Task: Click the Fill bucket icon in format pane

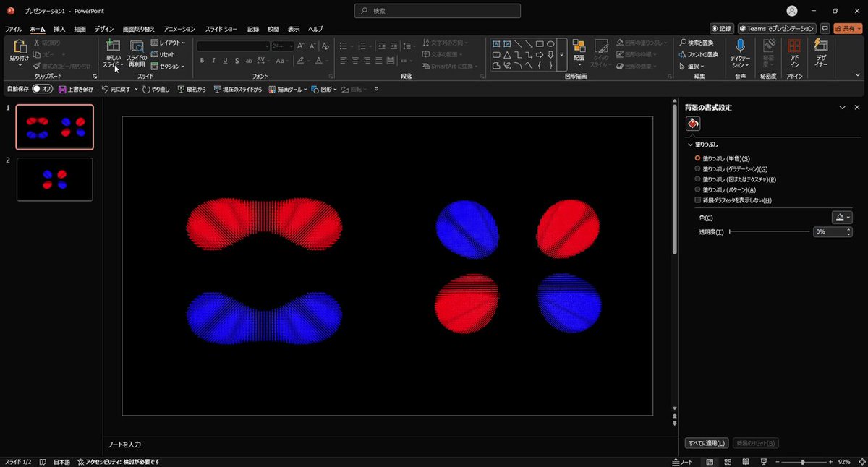Action: tap(693, 124)
